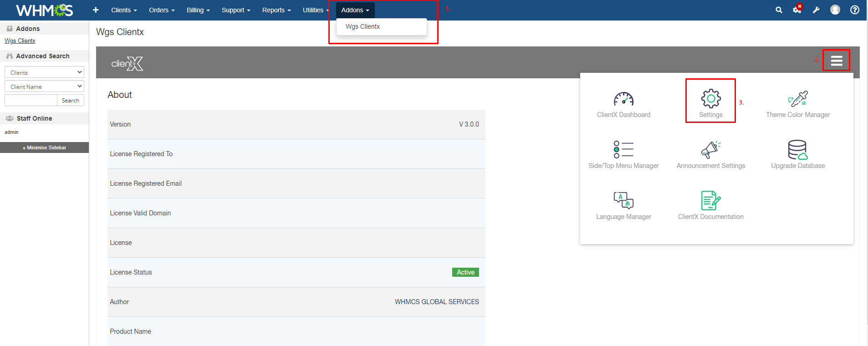This screenshot has height=346, width=868.
Task: Open ClientX Documentation
Action: point(710,201)
